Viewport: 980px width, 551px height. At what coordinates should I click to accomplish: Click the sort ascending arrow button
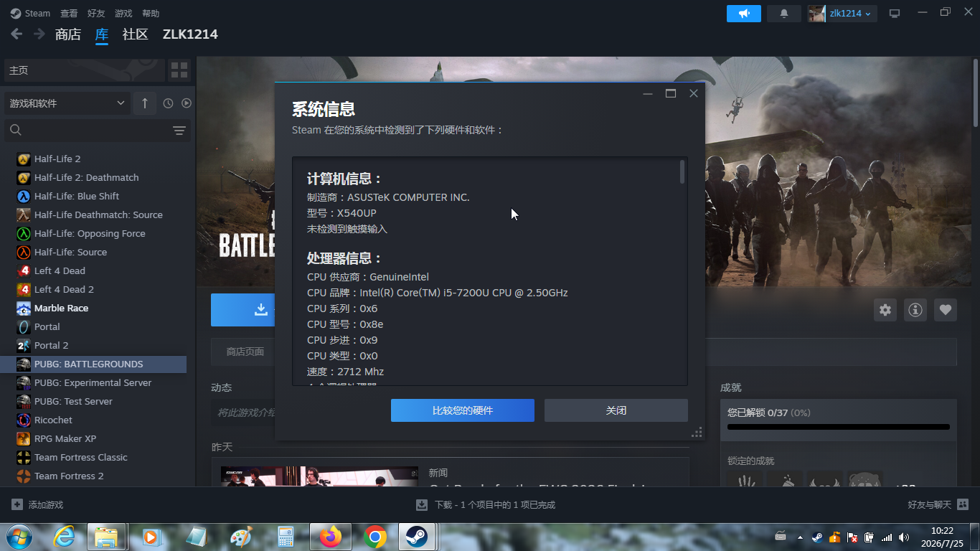click(x=144, y=103)
